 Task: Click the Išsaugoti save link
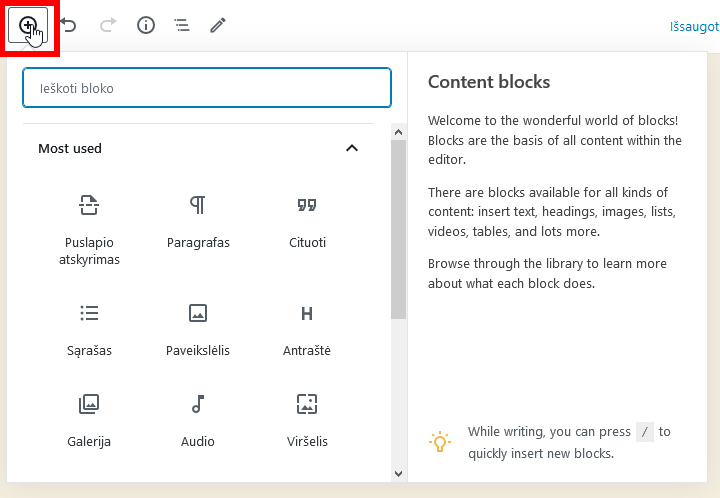point(694,27)
